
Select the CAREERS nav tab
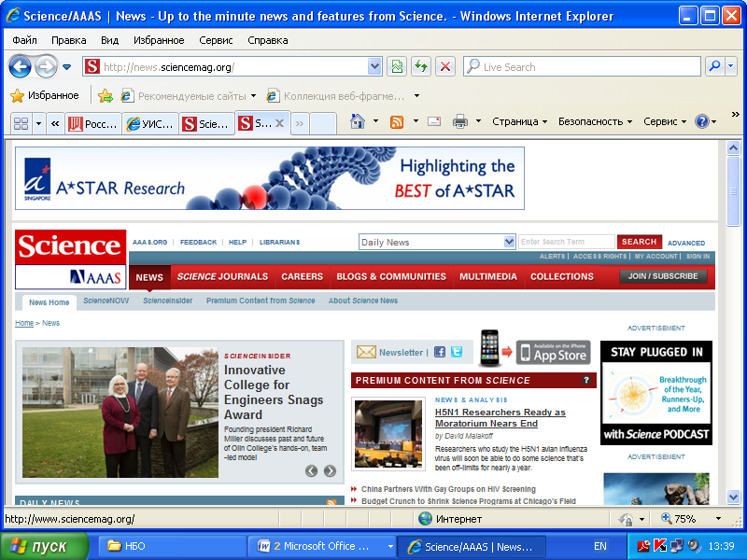(302, 276)
